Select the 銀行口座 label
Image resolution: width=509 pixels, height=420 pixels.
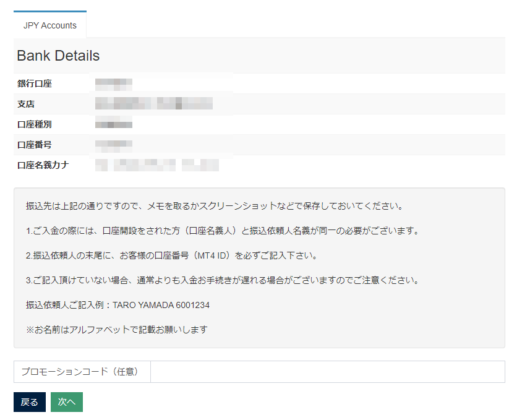tap(35, 84)
